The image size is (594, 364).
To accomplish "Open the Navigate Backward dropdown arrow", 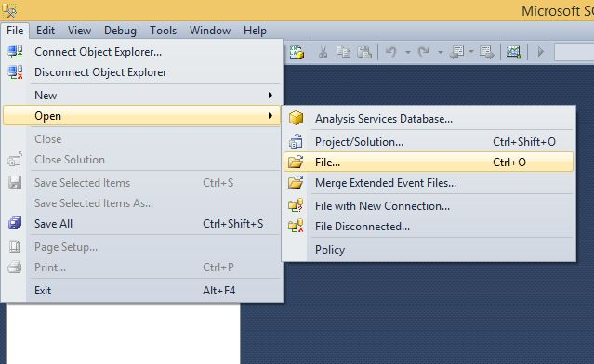I will click(471, 51).
